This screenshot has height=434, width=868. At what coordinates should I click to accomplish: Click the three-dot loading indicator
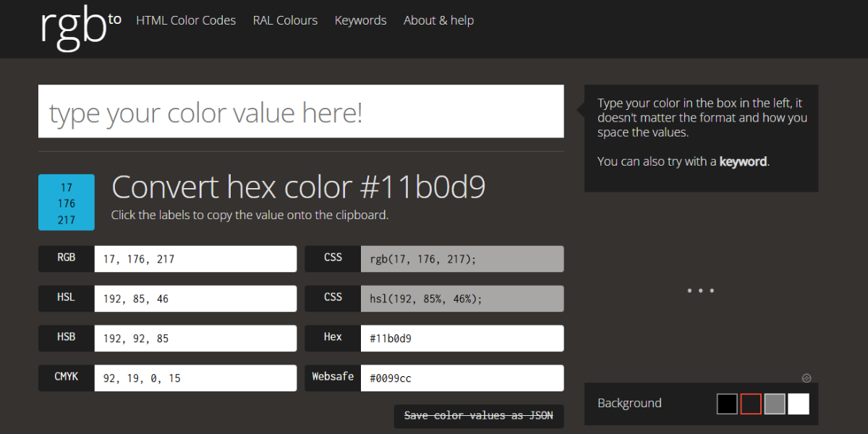click(x=700, y=290)
